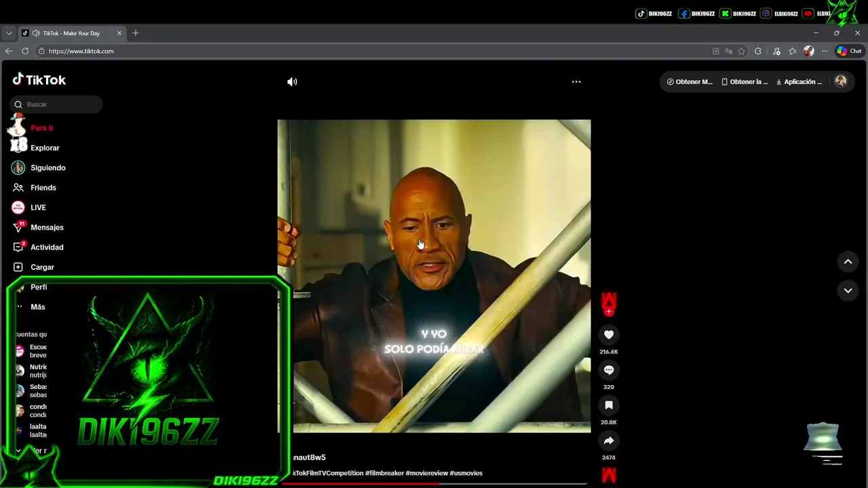The height and width of the screenshot is (488, 868).
Task: Open the Copilot Chat button
Action: [x=849, y=51]
